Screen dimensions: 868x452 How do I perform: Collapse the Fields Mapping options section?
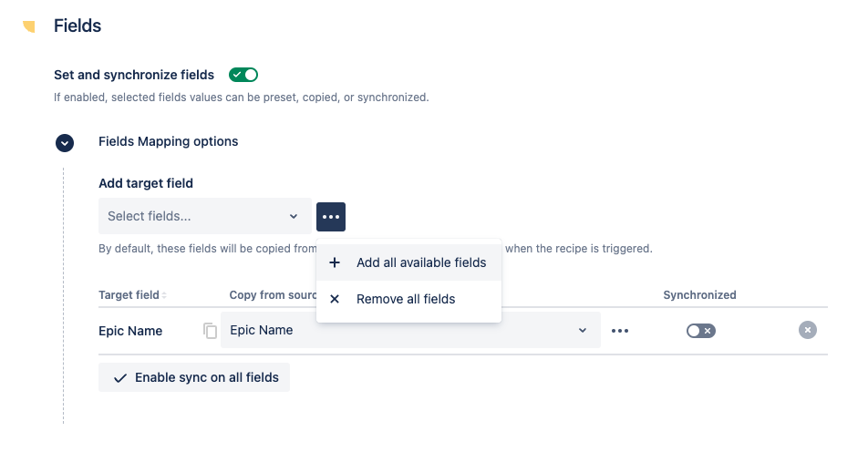click(65, 142)
